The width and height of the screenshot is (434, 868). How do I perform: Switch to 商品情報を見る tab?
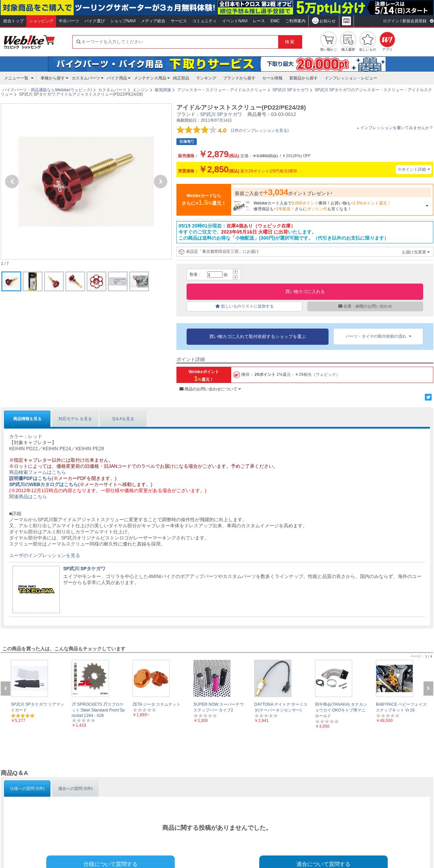27,419
